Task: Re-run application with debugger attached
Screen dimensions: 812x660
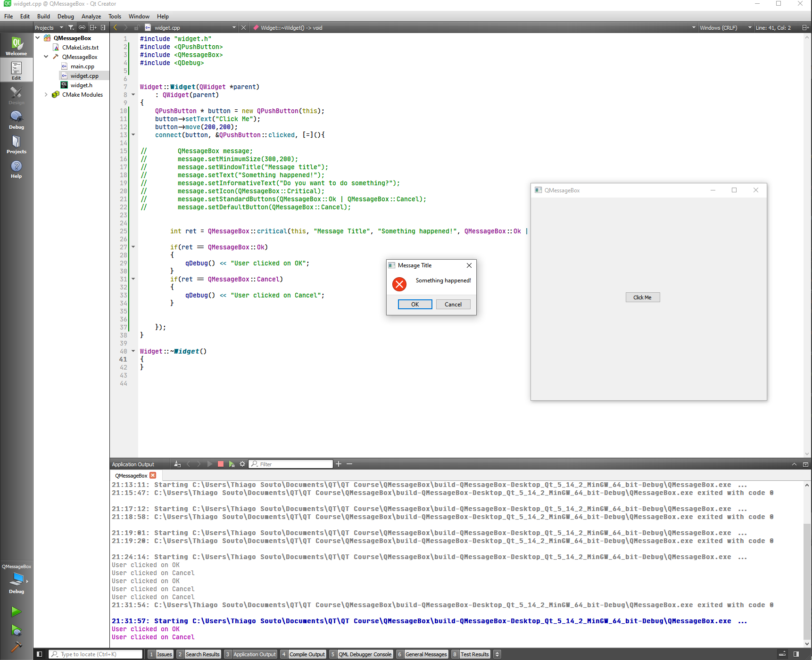Action: click(x=232, y=464)
